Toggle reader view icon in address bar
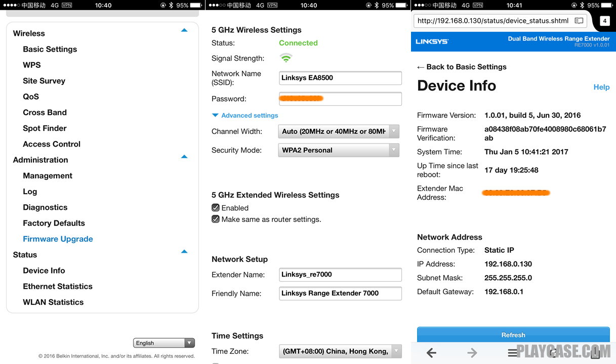616x364 pixels. [x=579, y=21]
